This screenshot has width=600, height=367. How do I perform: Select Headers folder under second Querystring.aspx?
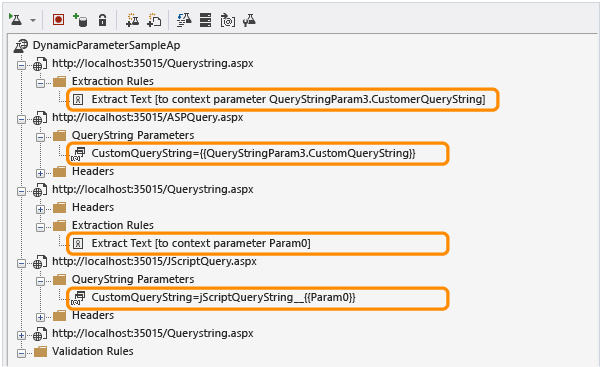pos(93,207)
